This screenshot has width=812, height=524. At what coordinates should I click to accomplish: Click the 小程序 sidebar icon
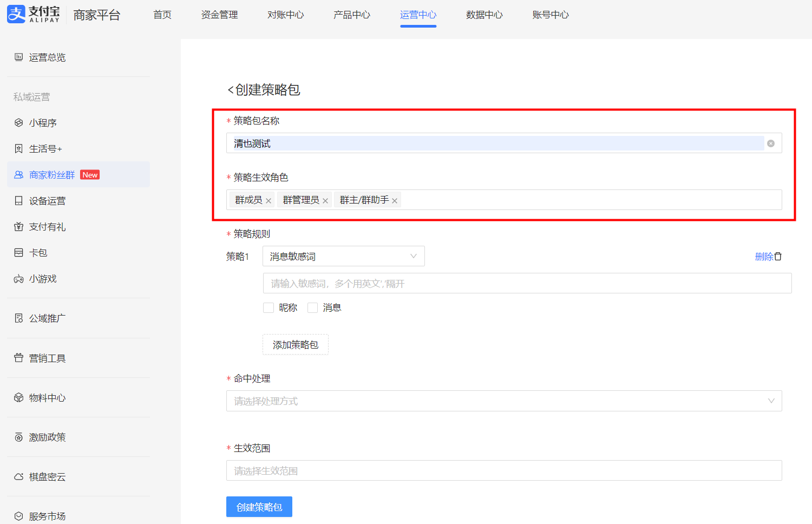pyautogui.click(x=19, y=123)
